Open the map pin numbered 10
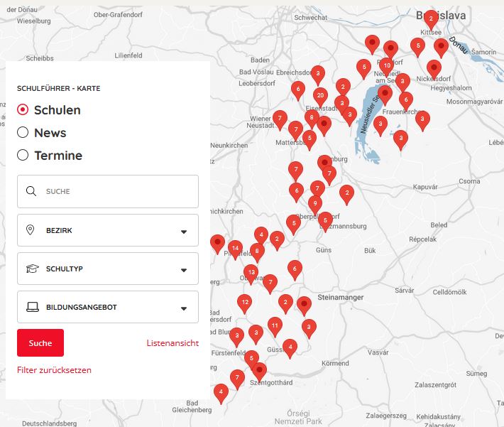Image resolution: width=504 pixels, height=427 pixels. click(386, 65)
